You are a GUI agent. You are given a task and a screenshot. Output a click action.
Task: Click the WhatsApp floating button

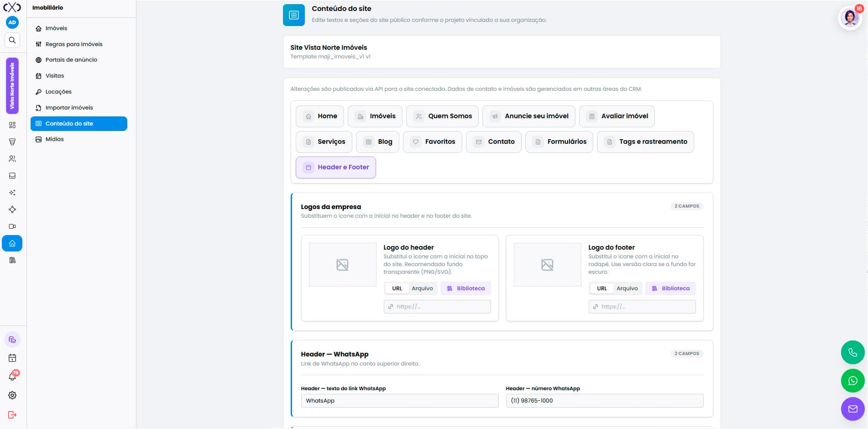coord(852,381)
